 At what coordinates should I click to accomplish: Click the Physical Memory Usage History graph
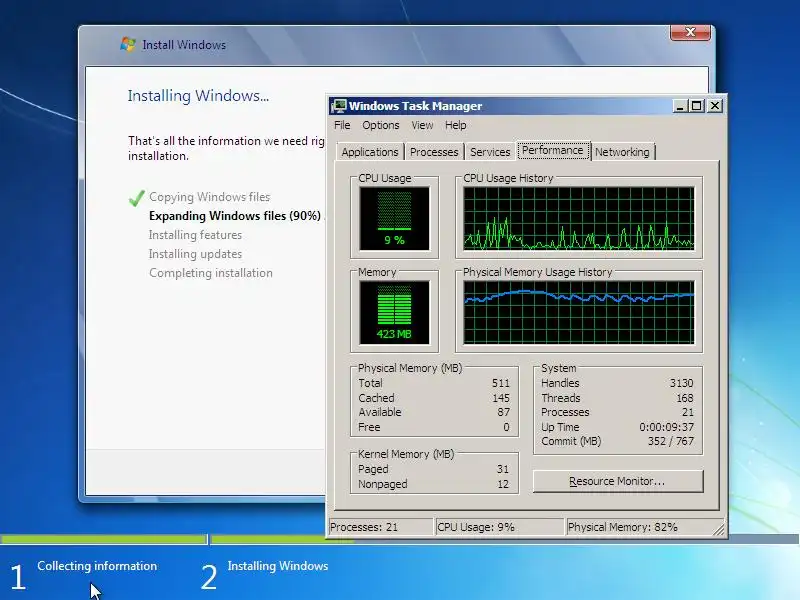click(x=579, y=313)
